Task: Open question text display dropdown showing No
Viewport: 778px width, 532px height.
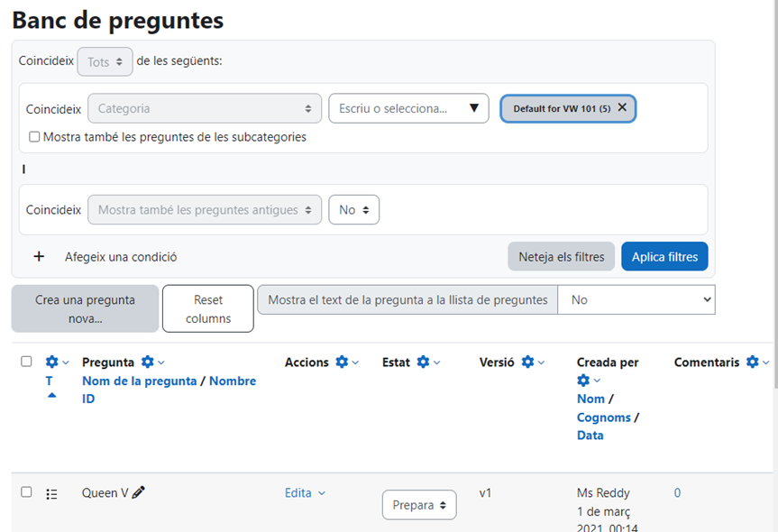Action: pos(636,300)
